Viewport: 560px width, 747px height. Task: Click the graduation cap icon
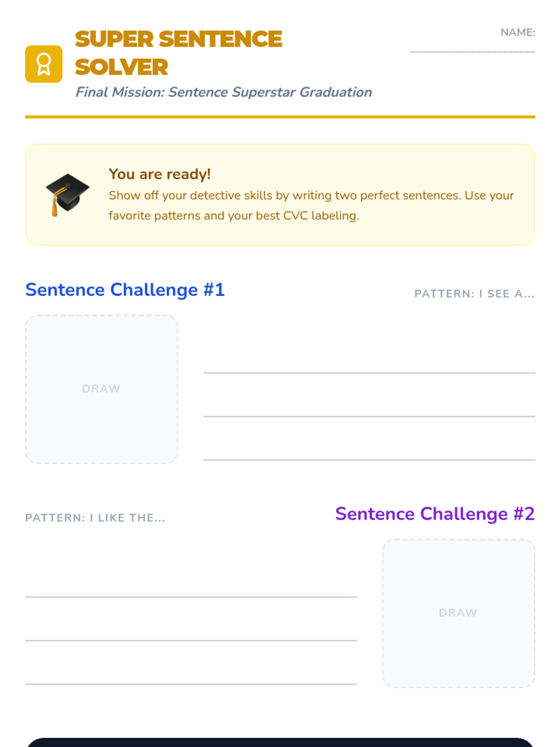[x=67, y=194]
